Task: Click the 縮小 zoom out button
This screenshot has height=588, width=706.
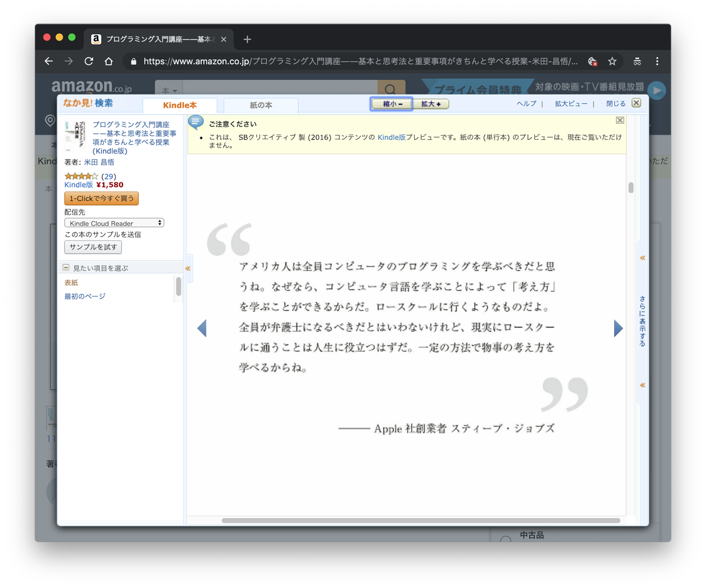Action: click(391, 104)
